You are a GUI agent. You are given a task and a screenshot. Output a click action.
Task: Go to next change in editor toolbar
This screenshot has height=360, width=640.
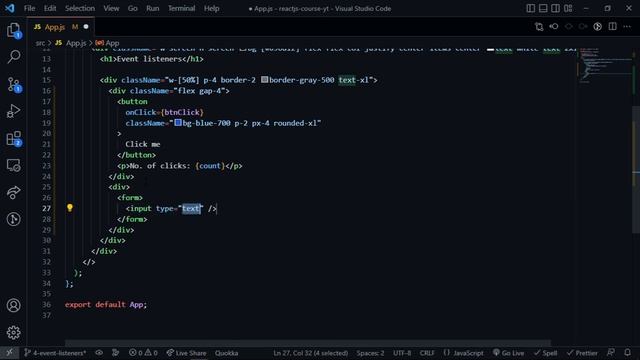[583, 27]
